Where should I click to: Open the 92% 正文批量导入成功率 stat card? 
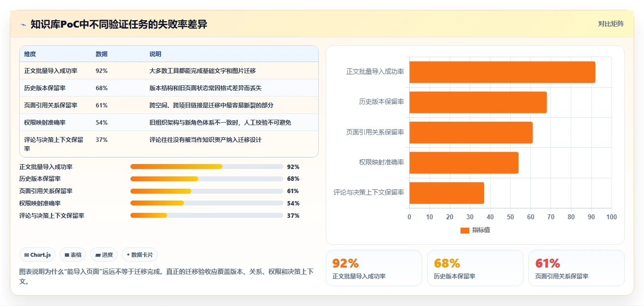point(374,268)
